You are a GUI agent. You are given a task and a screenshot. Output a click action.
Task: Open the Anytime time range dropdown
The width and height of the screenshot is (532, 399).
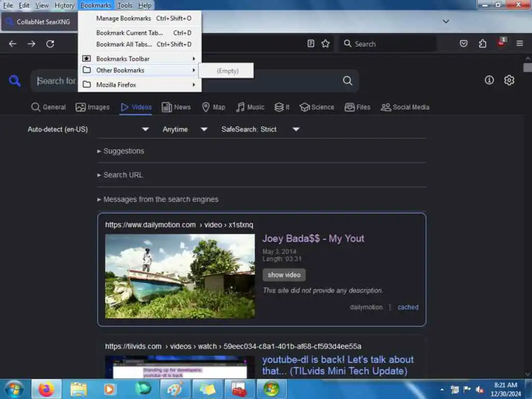pos(184,129)
